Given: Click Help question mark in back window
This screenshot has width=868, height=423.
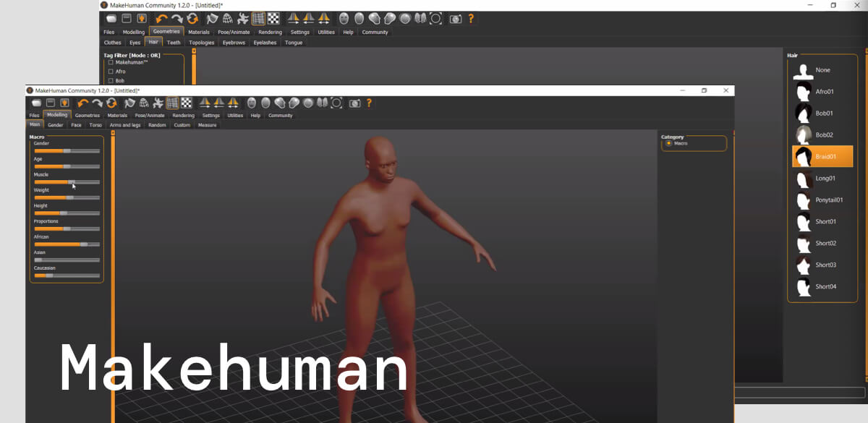Looking at the screenshot, I should (x=471, y=19).
